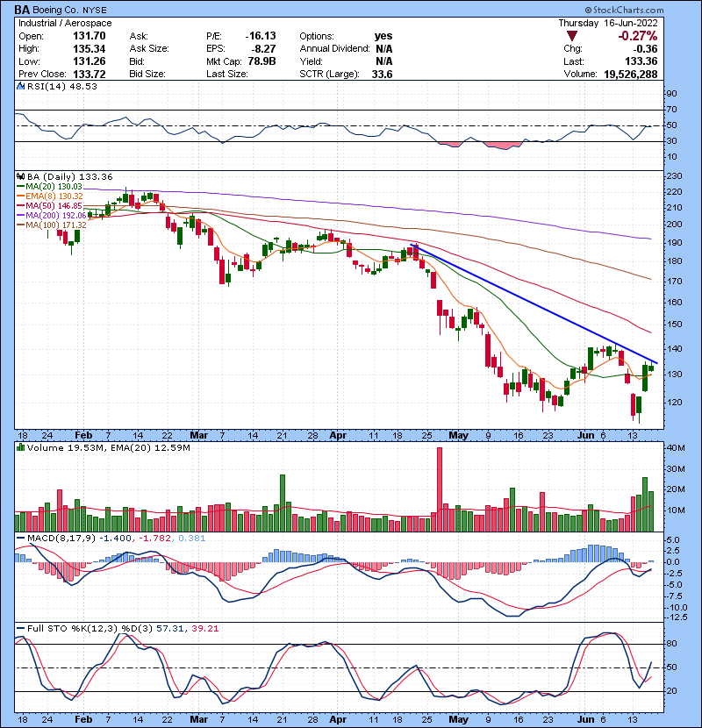Click the Ask Size label

click(149, 49)
